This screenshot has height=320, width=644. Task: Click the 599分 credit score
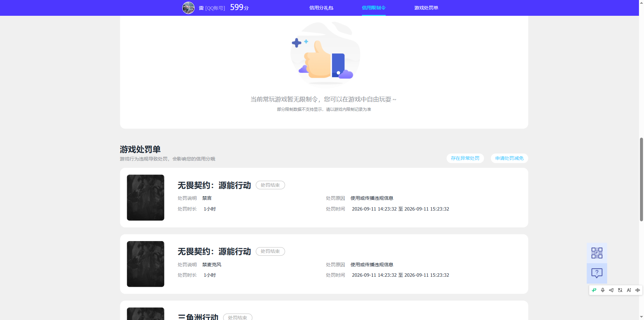click(239, 7)
